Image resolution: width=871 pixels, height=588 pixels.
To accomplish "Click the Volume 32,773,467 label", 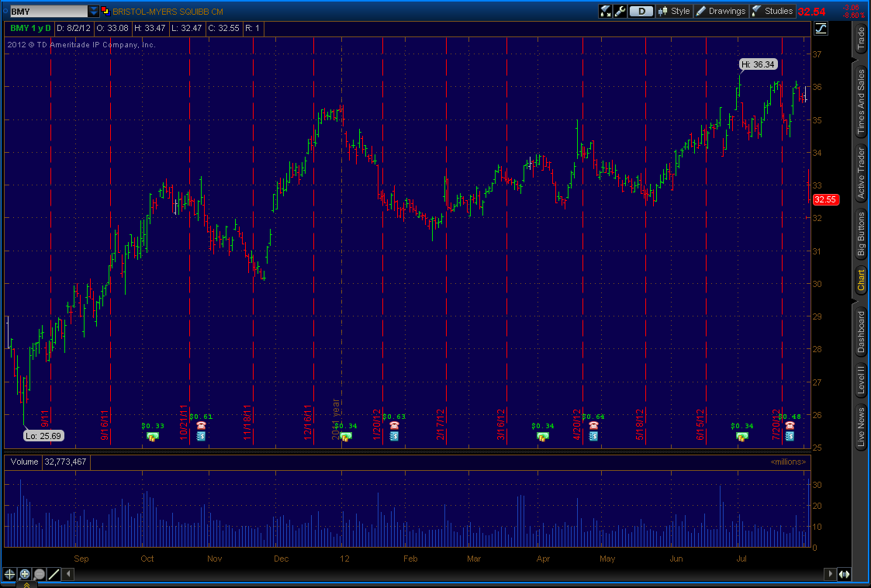I will coord(48,462).
